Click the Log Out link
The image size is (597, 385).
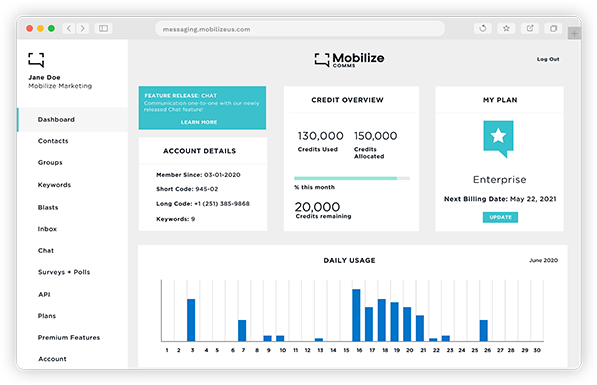click(548, 59)
